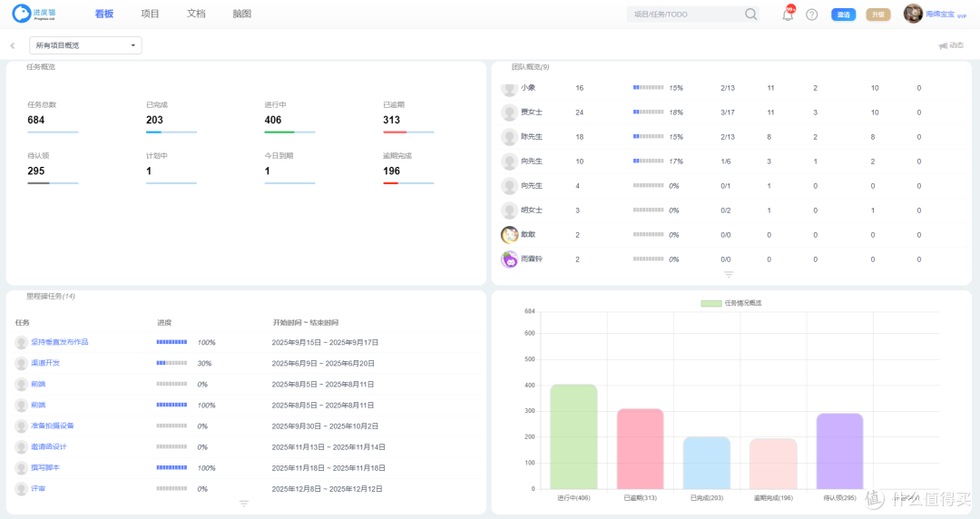Image resolution: width=980 pixels, height=519 pixels.
Task: Click 今日到期 stat label
Action: point(279,156)
